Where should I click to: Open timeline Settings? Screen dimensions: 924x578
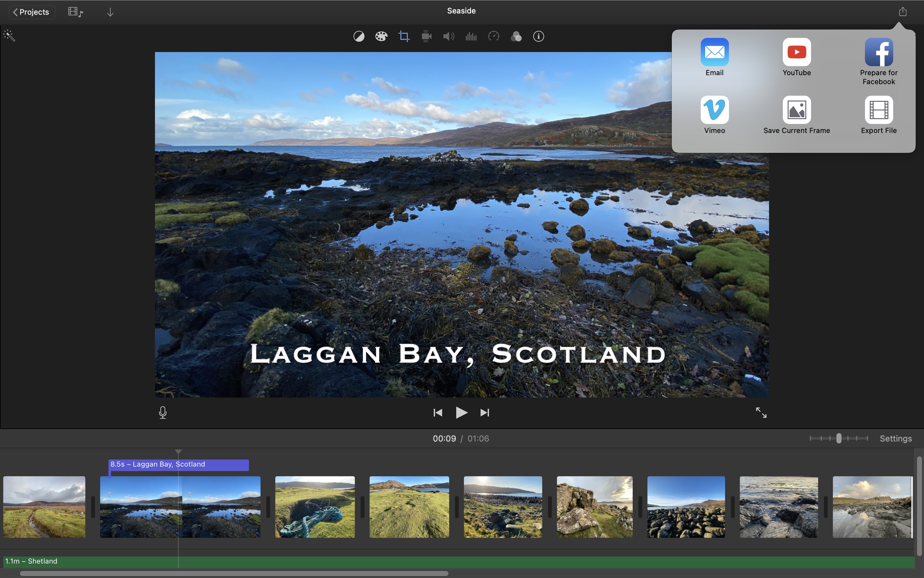point(895,438)
